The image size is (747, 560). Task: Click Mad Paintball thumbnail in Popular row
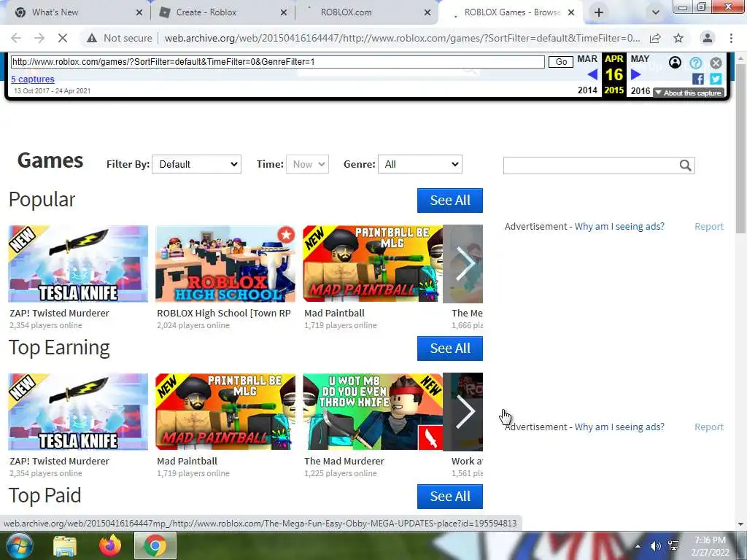373,264
